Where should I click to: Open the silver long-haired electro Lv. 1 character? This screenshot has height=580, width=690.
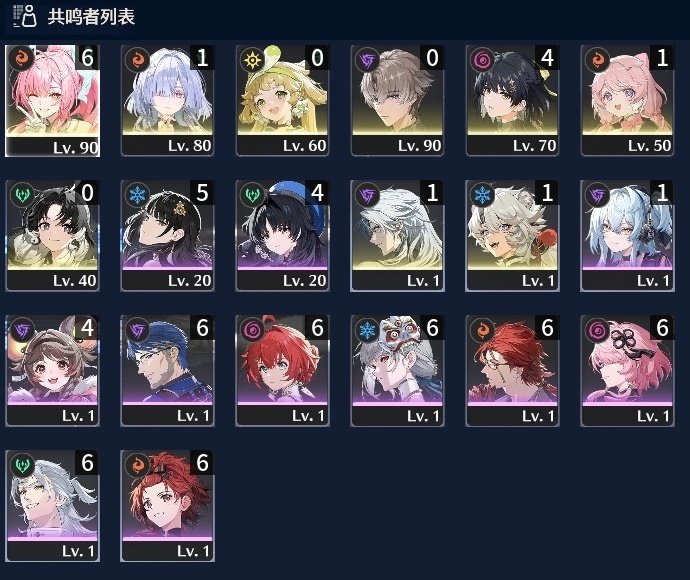[397, 235]
